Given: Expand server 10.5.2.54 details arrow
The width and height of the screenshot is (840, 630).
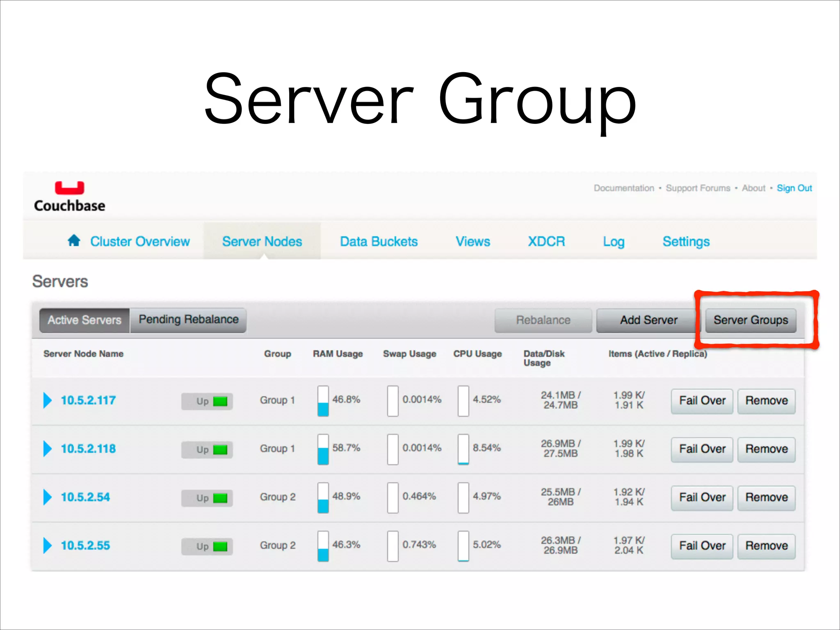Looking at the screenshot, I should (48, 497).
